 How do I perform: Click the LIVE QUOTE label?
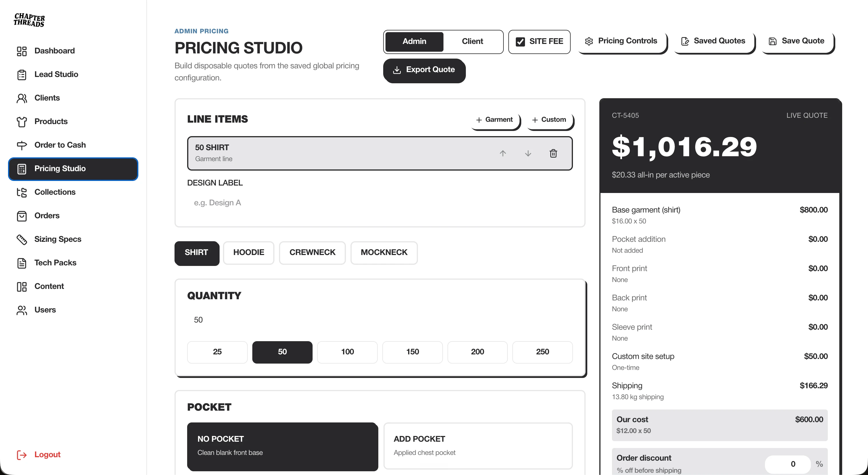pos(807,116)
